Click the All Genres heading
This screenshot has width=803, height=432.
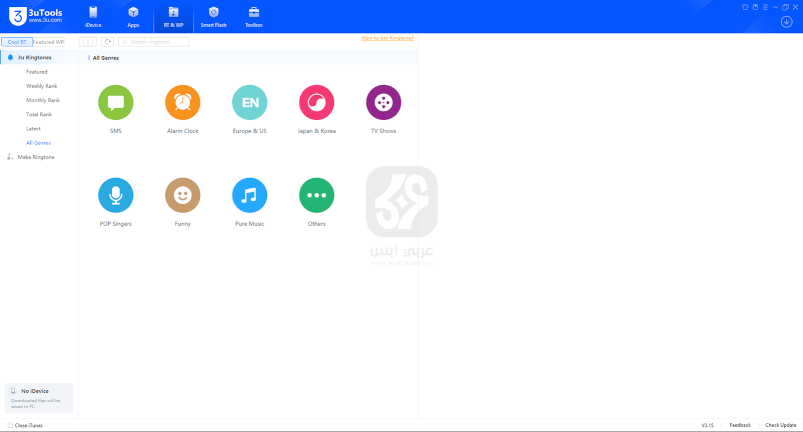105,58
